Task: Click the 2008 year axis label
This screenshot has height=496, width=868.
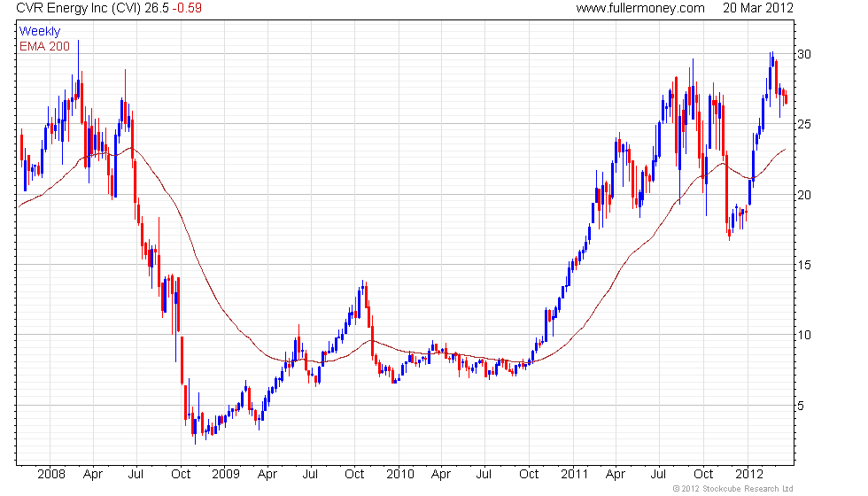Action: tap(51, 474)
